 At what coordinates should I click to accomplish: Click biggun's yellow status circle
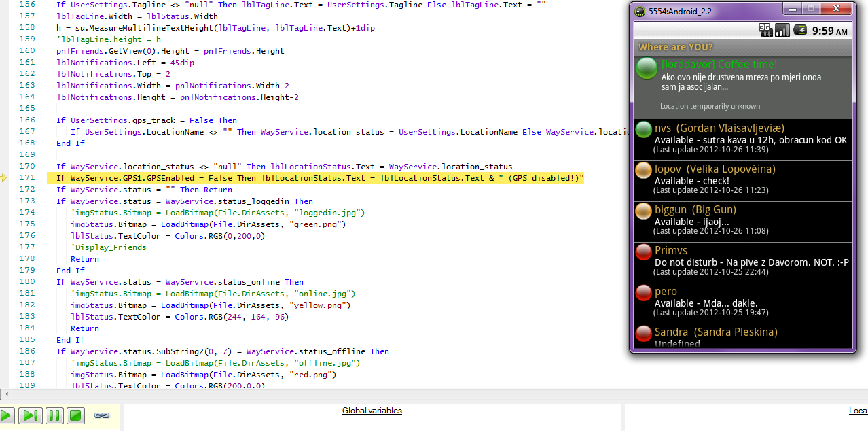point(643,211)
